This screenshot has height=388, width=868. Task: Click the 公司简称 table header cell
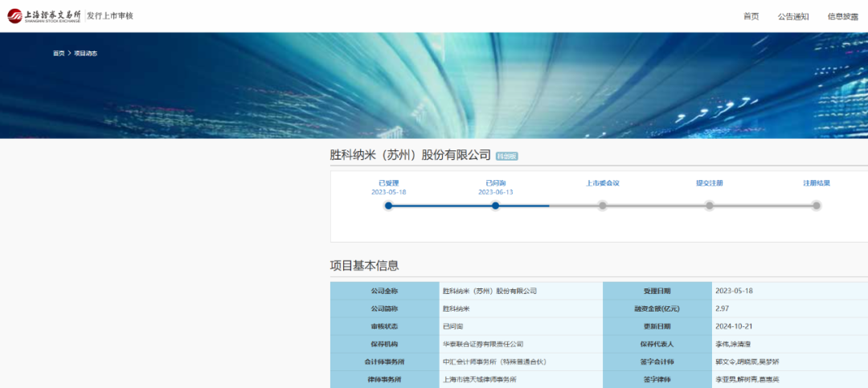point(385,308)
